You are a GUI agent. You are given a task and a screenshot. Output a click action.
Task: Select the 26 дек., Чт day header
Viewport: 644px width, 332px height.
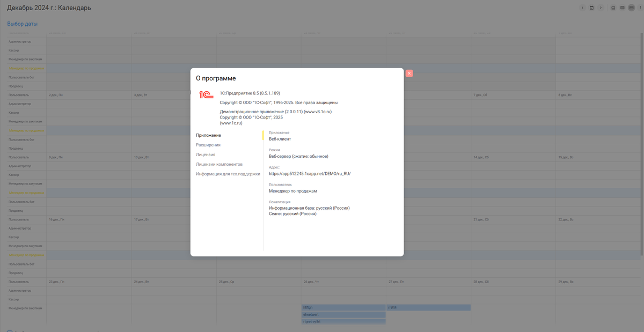[311, 282]
